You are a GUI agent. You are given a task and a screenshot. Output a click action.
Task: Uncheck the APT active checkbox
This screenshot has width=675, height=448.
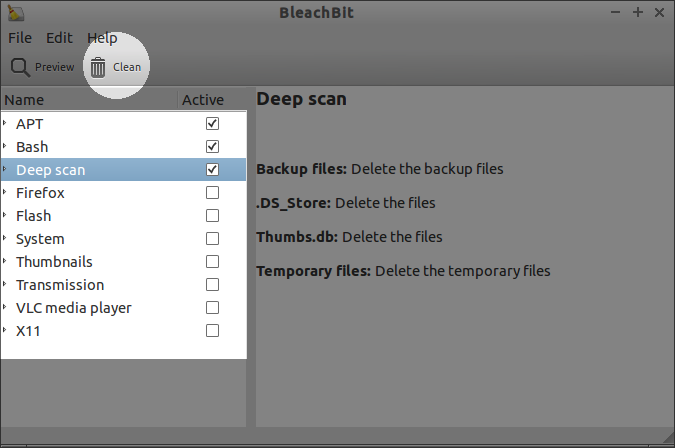pyautogui.click(x=212, y=124)
